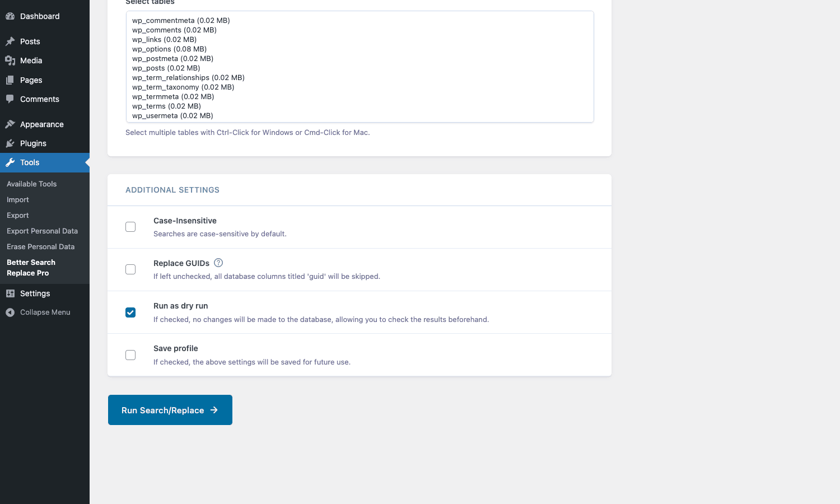Open the Dashboard icon in the sidebar
Viewport: 840px width, 504px height.
pyautogui.click(x=10, y=16)
